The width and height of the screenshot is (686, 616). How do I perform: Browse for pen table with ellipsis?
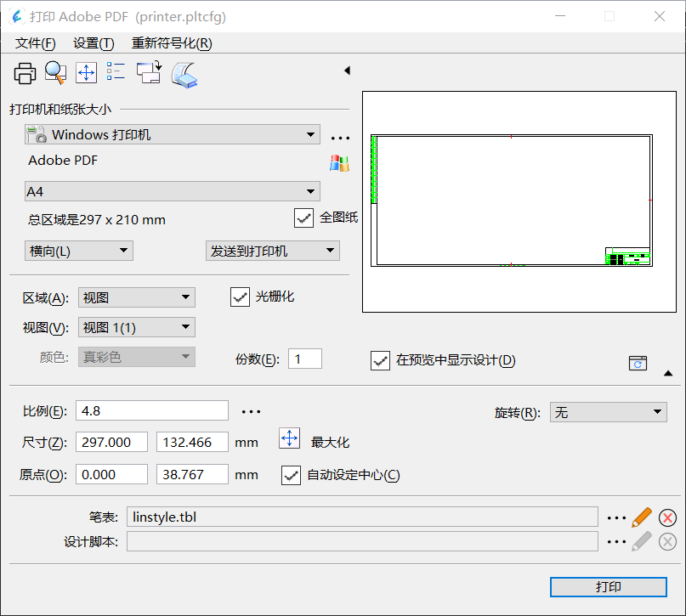coord(616,518)
